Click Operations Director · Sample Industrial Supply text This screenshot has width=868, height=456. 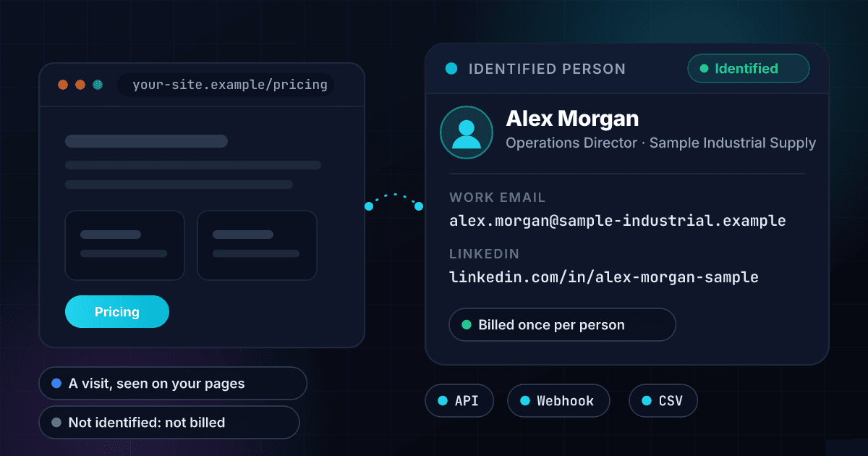pos(660,143)
